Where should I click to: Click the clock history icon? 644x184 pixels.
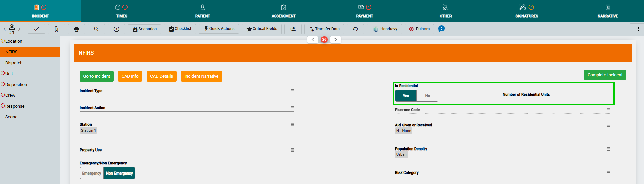point(116,29)
